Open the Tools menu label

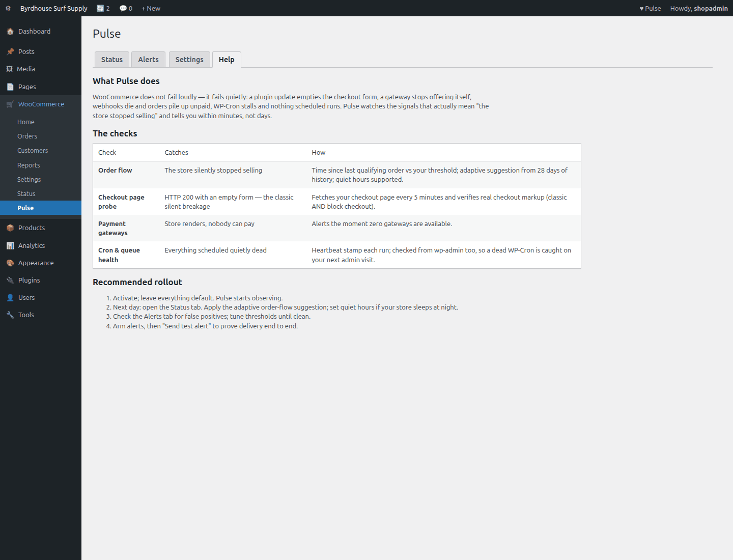coord(26,315)
